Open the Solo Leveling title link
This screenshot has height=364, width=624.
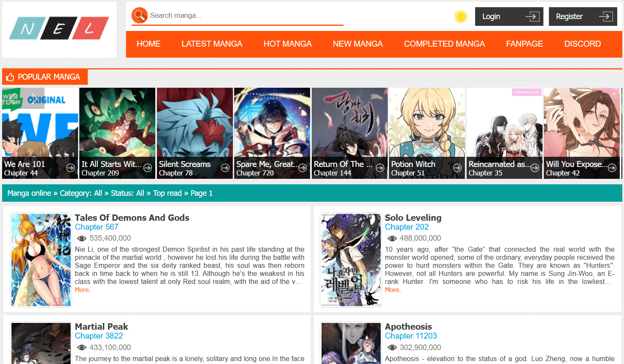pyautogui.click(x=413, y=218)
